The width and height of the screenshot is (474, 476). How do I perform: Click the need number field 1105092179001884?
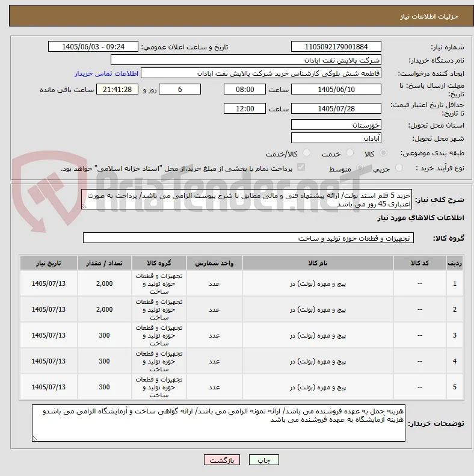pos(336,47)
